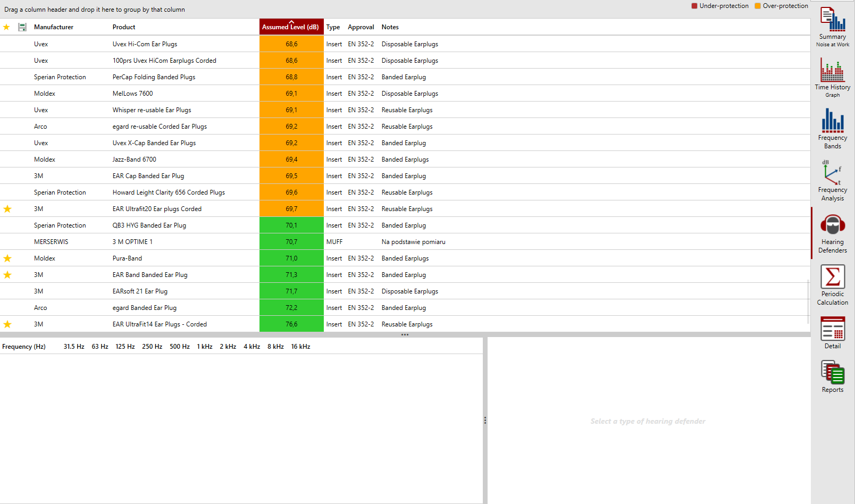This screenshot has height=504, width=855.
Task: Click the Over-protection legend swatch
Action: pyautogui.click(x=758, y=6)
